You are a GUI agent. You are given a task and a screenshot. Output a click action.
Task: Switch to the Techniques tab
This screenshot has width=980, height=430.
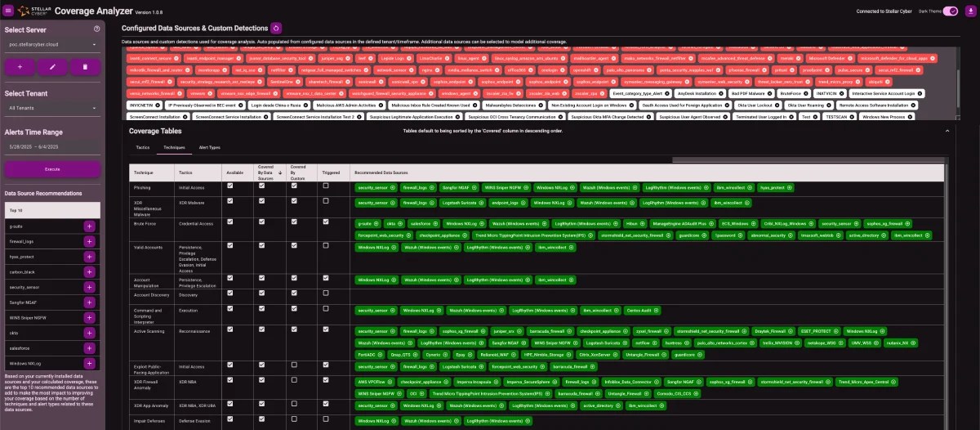[x=174, y=148]
